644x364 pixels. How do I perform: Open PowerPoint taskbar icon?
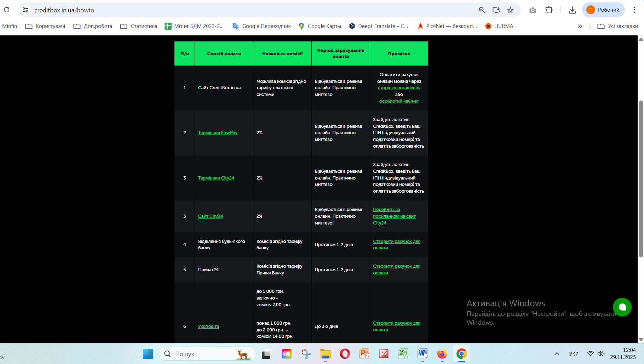click(x=364, y=354)
